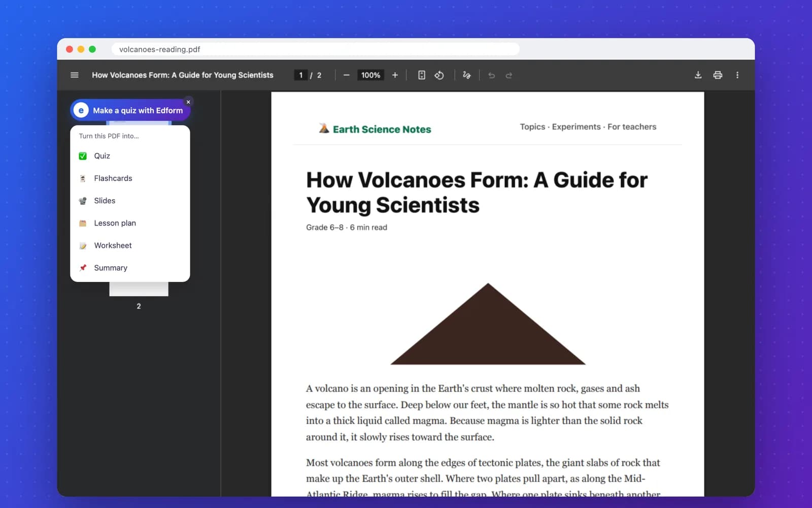Screen dimensions: 812x508
Task: Click the document title in toolbar
Action: 183,75
